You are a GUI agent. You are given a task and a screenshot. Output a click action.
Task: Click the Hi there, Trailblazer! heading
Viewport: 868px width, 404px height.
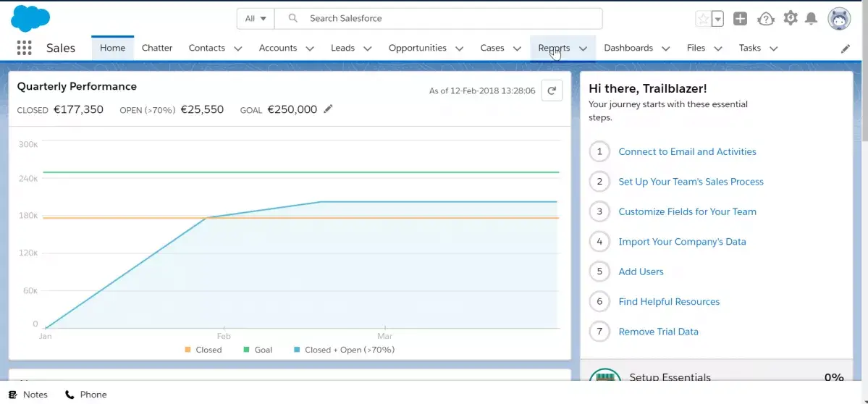(648, 88)
